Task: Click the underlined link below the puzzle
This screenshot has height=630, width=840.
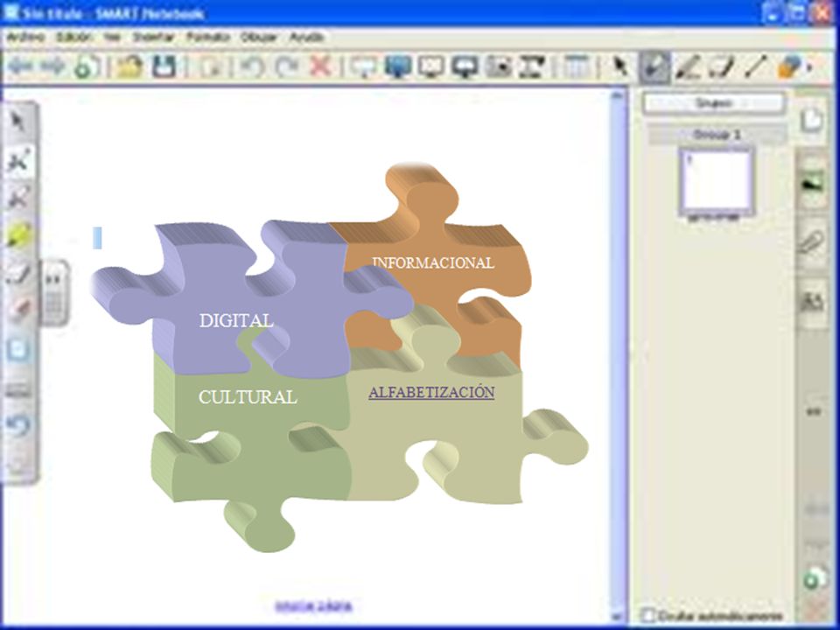Action: (x=313, y=605)
